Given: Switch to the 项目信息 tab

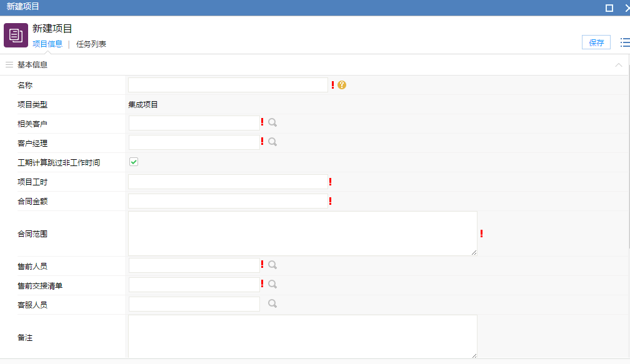Looking at the screenshot, I should point(47,44).
